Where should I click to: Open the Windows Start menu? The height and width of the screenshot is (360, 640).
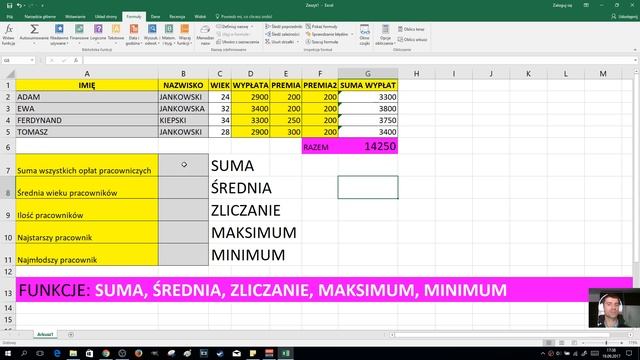pyautogui.click(x=7, y=353)
